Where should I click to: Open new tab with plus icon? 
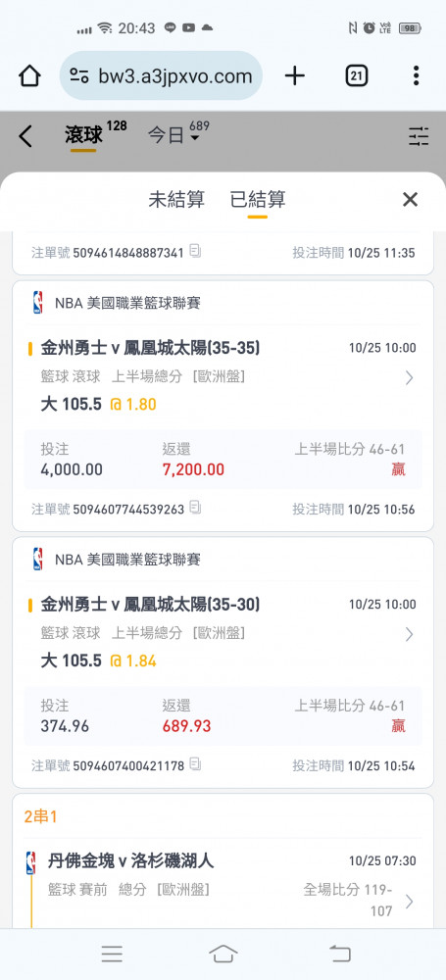(294, 76)
